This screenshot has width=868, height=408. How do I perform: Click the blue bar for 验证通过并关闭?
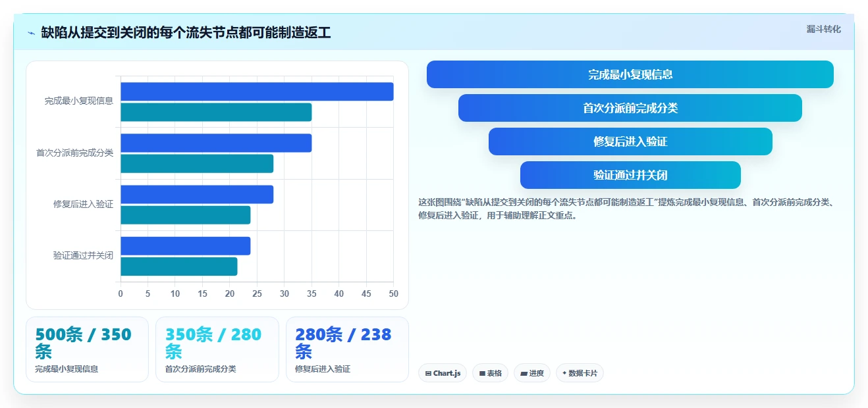click(186, 246)
